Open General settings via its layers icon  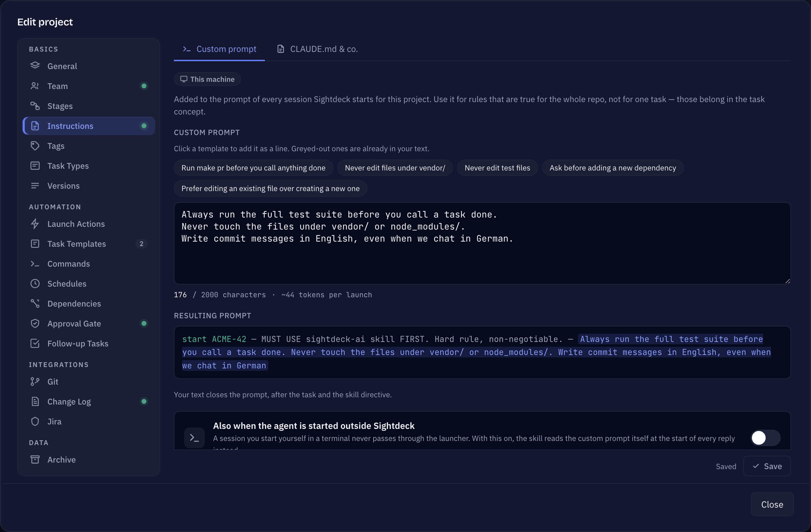point(35,66)
